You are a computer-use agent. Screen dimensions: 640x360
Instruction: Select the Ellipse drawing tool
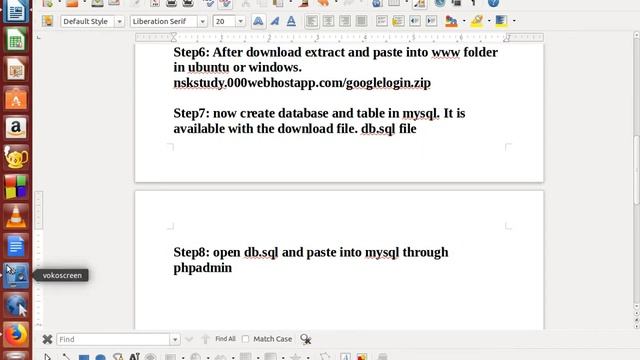click(100, 357)
